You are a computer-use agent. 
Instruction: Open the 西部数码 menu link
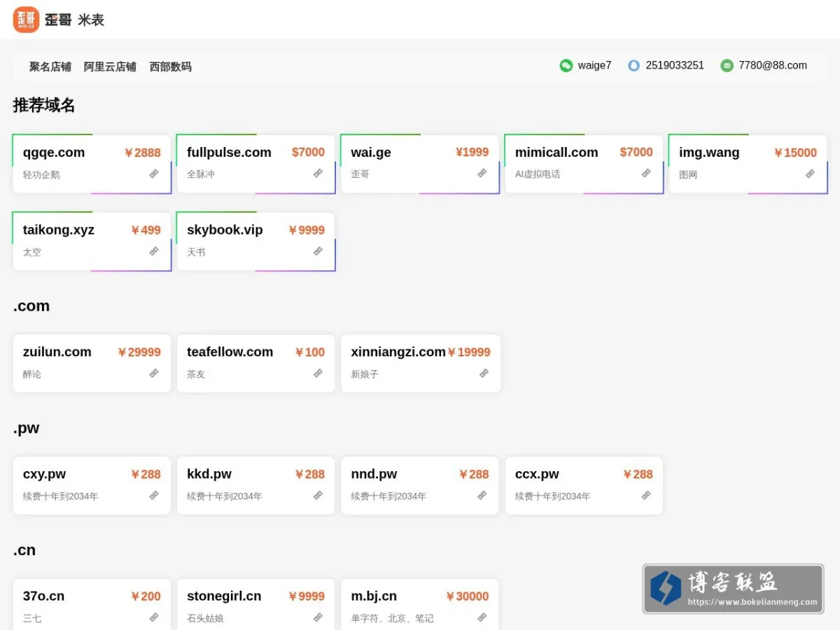(170, 66)
